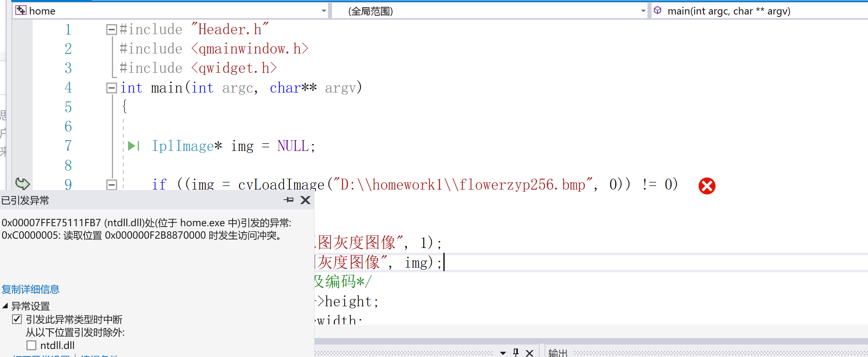Open the (全局范围) scope dropdown
Image resolution: width=868 pixels, height=357 pixels.
pyautogui.click(x=643, y=11)
